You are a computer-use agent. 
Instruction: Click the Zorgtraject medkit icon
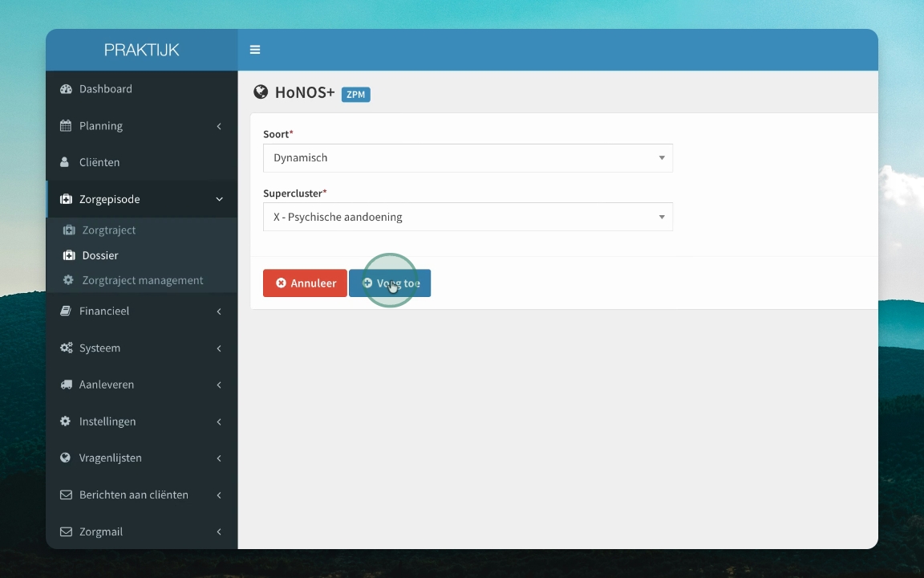pyautogui.click(x=69, y=230)
